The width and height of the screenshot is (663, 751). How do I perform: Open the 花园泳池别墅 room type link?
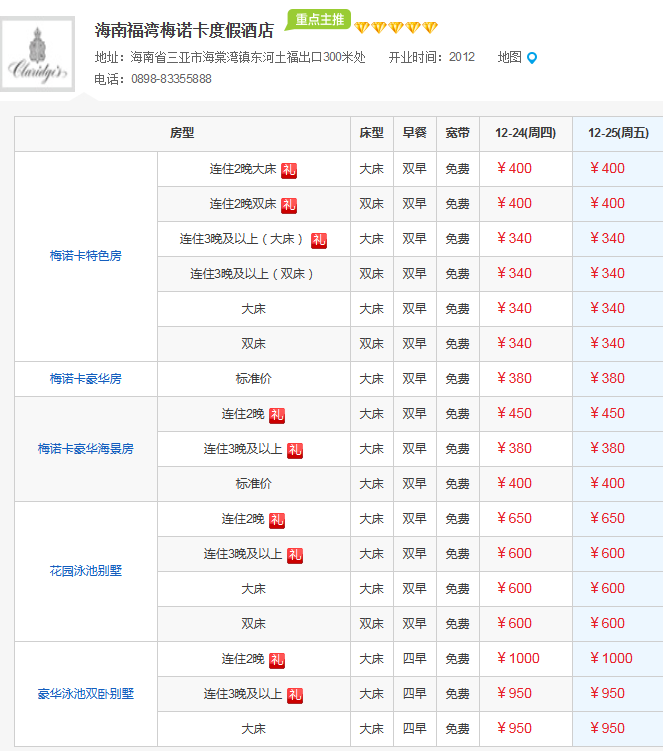pyautogui.click(x=86, y=571)
